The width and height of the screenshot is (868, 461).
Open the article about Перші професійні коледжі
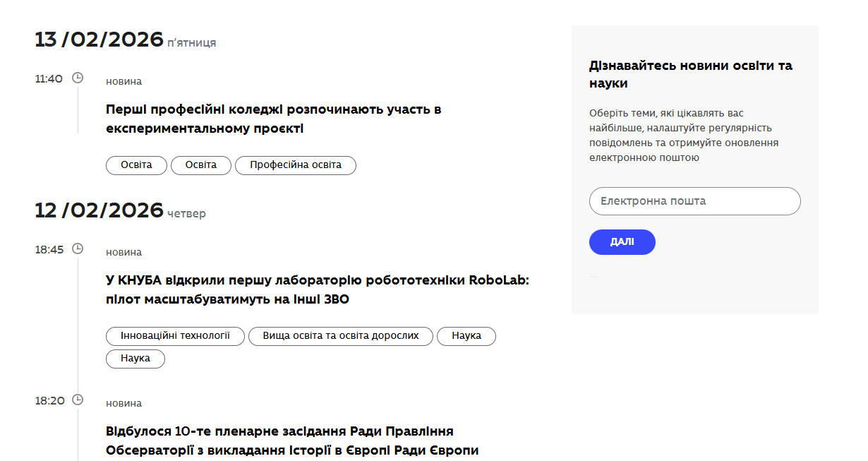pos(274,119)
